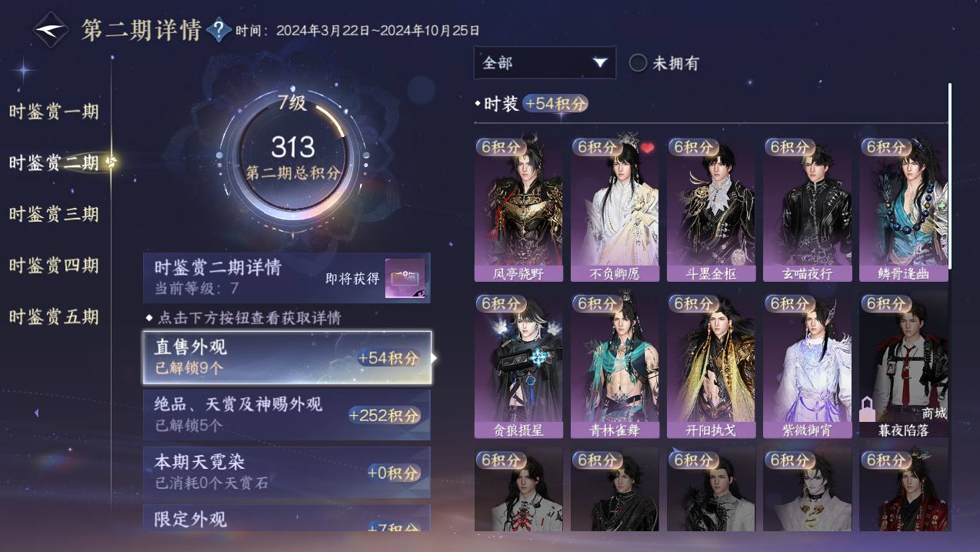The width and height of the screenshot is (980, 552).
Task: Click the outfit list vertical scrollbar
Action: [x=950, y=176]
